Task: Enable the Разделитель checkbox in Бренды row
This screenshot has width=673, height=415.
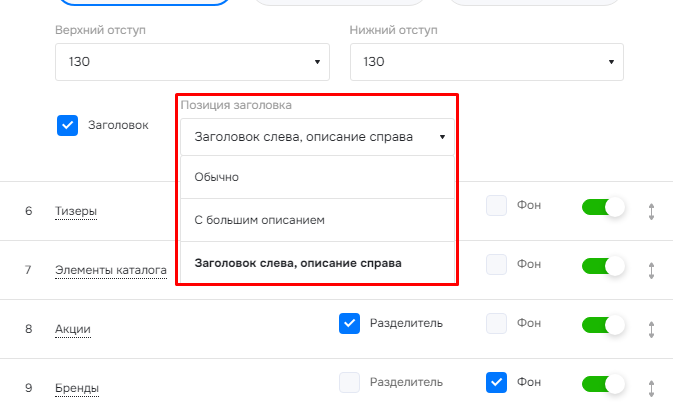Action: pyautogui.click(x=349, y=382)
